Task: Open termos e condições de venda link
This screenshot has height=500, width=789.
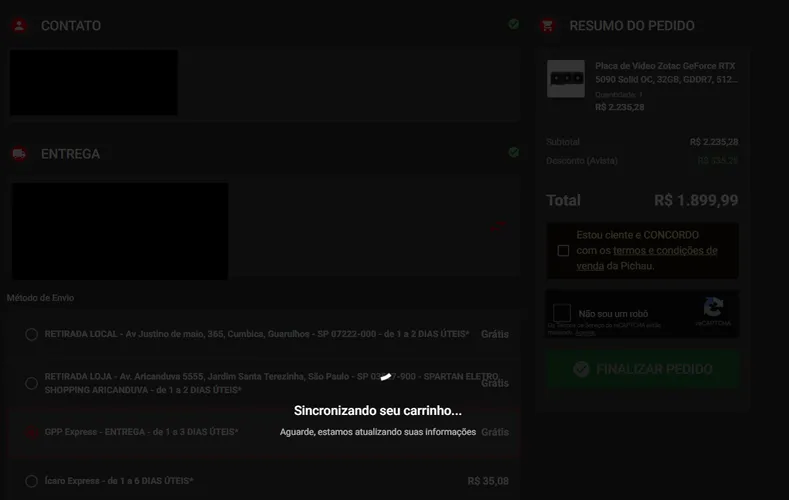Action: (647, 258)
